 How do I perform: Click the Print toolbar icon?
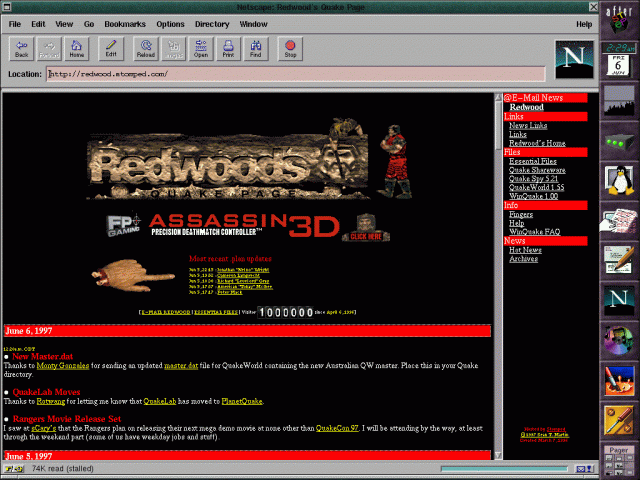[x=228, y=47]
